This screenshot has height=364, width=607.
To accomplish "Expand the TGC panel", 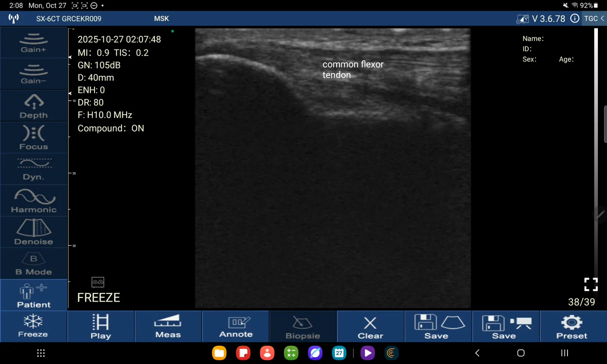I will 594,19.
